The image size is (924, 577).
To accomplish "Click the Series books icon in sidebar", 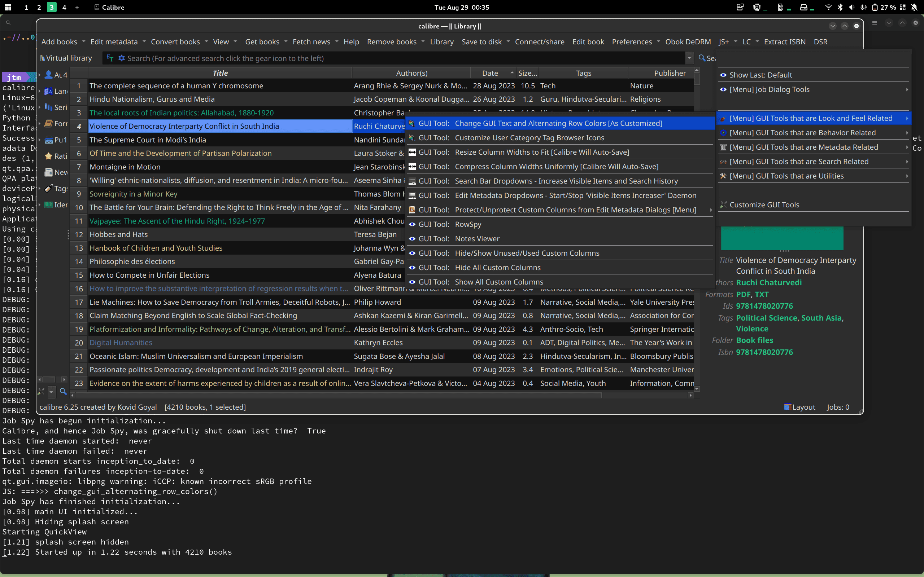I will click(x=48, y=107).
